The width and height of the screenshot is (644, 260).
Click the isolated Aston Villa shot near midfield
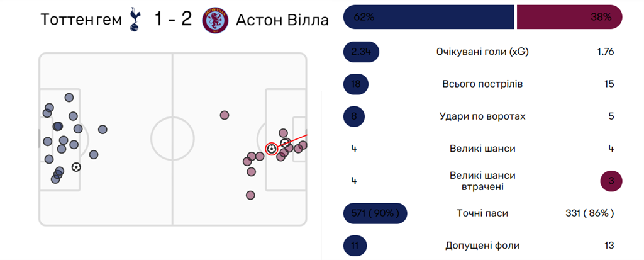224,115
